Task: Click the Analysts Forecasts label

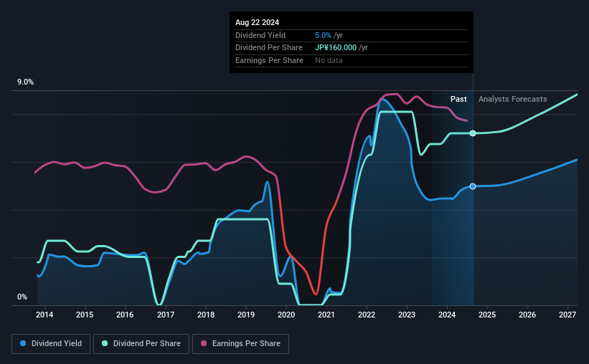Action: point(513,99)
